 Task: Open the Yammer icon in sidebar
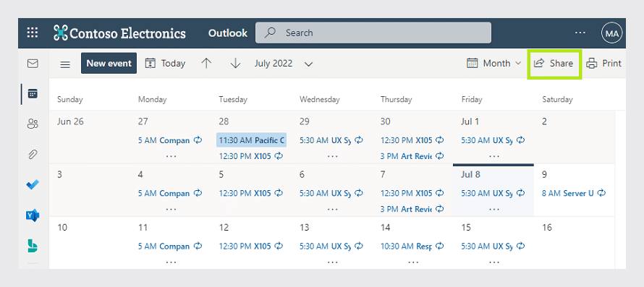33,215
